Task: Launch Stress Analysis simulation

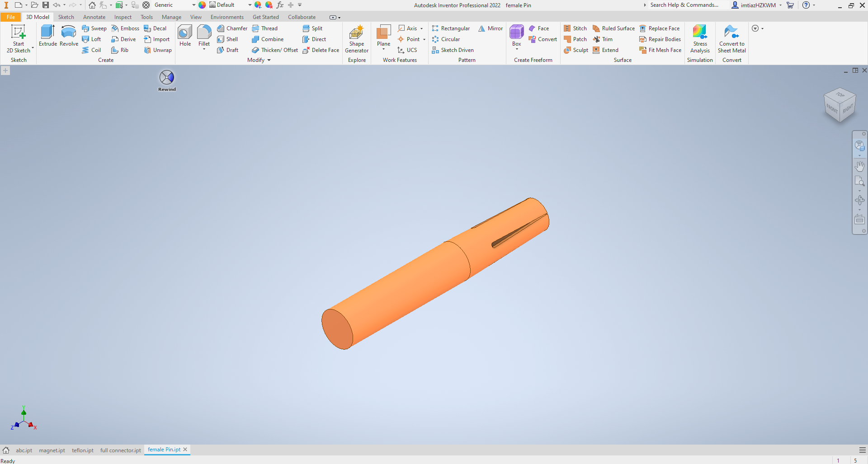Action: (700, 38)
